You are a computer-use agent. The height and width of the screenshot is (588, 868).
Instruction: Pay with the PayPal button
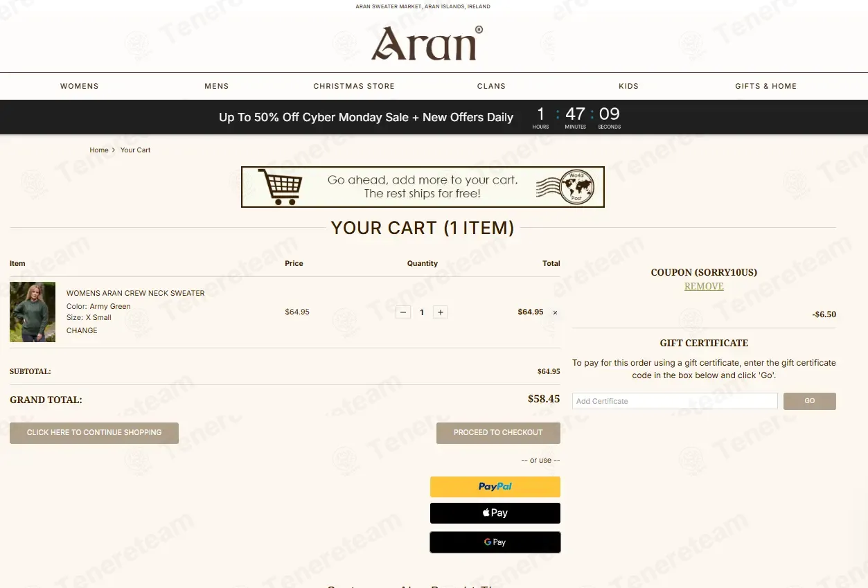click(495, 487)
